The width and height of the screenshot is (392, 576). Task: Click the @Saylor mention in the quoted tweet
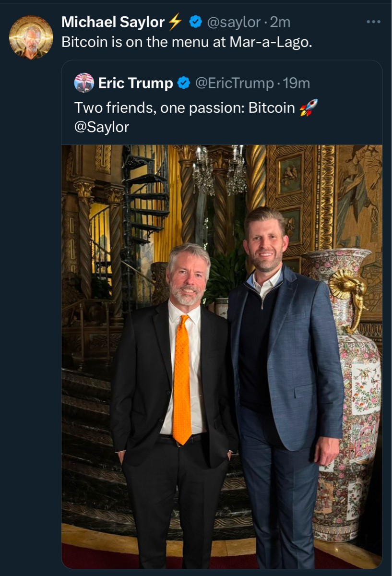pos(102,127)
